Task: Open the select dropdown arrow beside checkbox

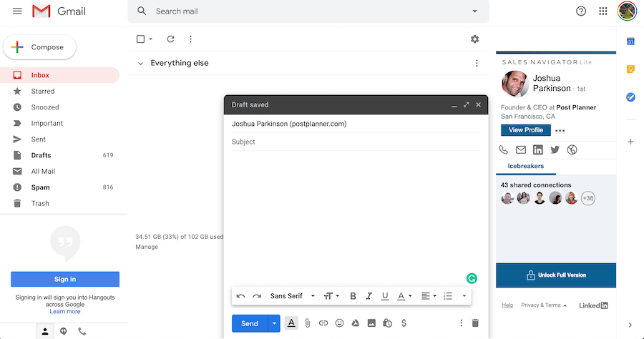Action: click(151, 39)
